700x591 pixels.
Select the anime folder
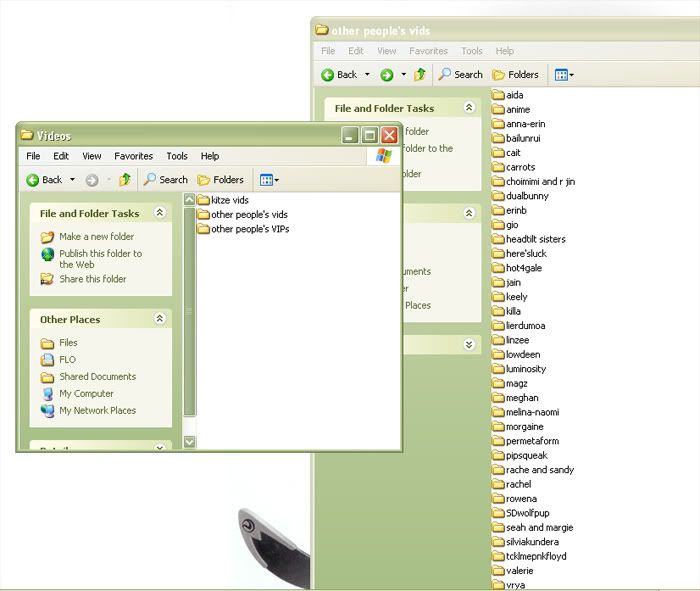click(511, 109)
